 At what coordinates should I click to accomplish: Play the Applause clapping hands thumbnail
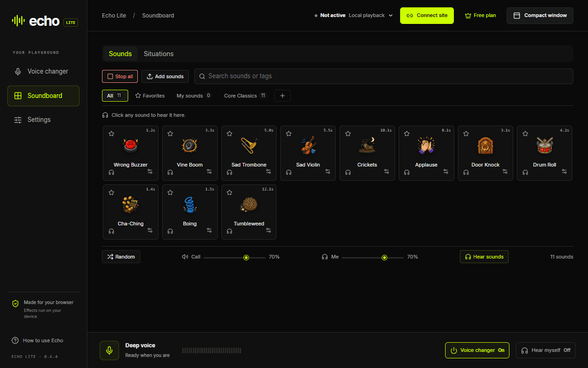426,146
